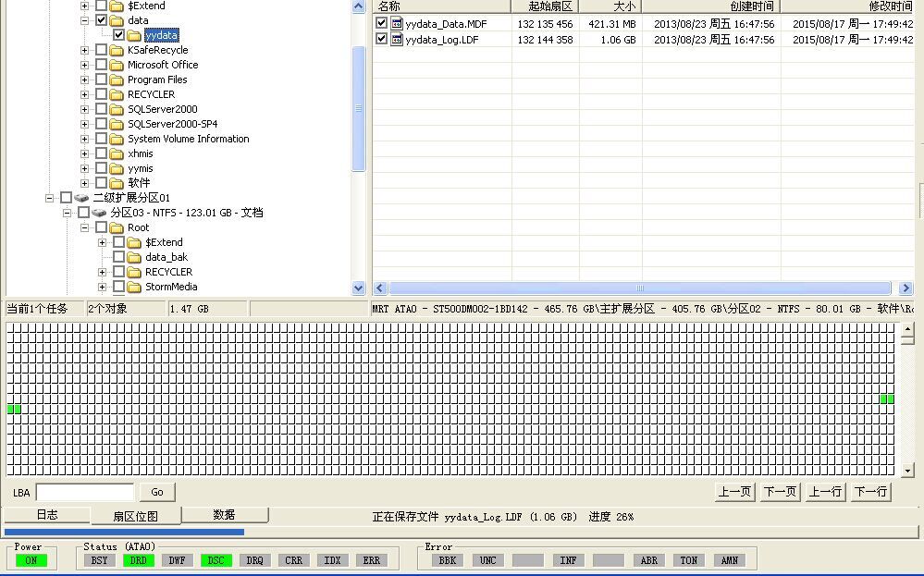Collapse the data folder node

point(84,20)
